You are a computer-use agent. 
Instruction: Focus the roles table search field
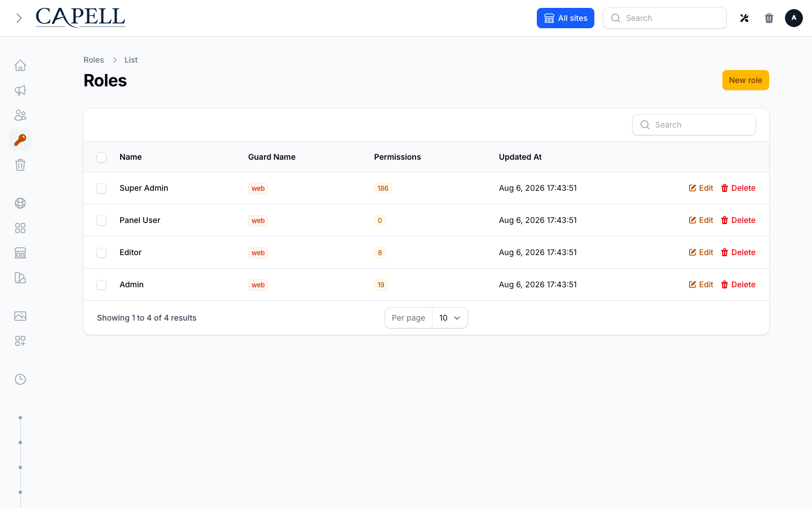click(694, 125)
